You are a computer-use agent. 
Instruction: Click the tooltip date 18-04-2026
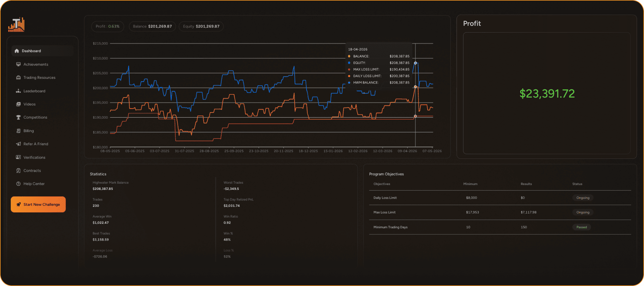pyautogui.click(x=358, y=50)
